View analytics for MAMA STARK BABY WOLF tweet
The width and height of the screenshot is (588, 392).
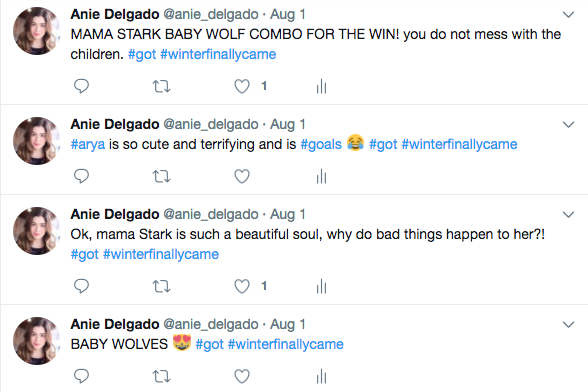321,87
